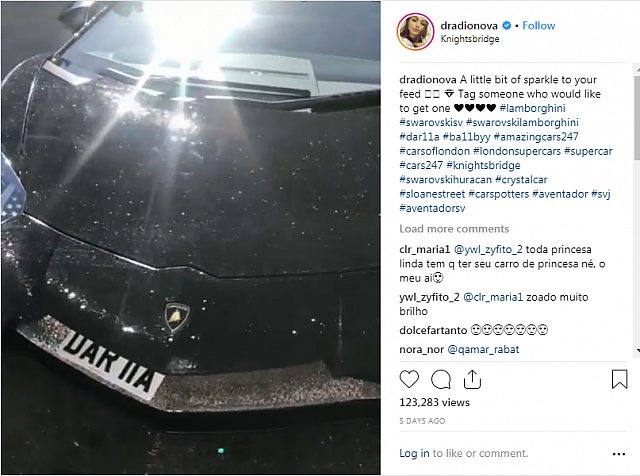This screenshot has height=476, width=640.
Task: Open dradionova profile picture
Action: point(416,31)
